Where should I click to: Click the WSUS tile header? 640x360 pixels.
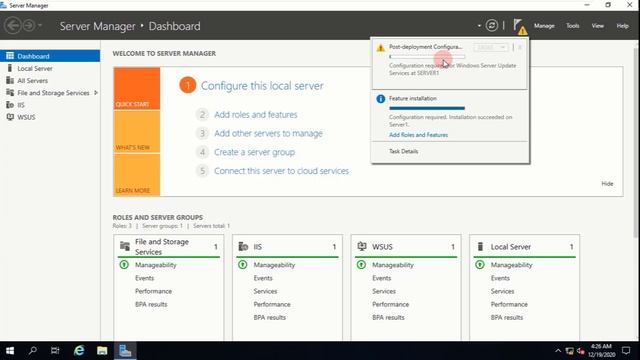click(406, 247)
